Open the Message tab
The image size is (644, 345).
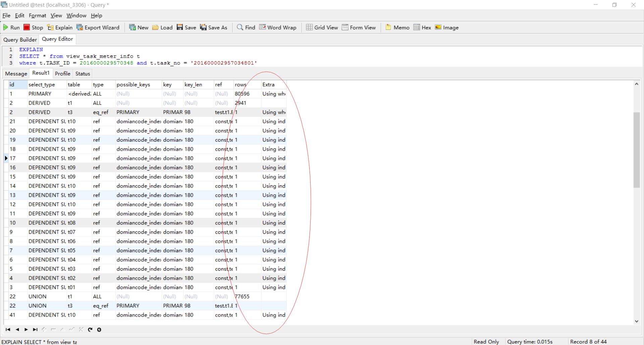tap(16, 74)
